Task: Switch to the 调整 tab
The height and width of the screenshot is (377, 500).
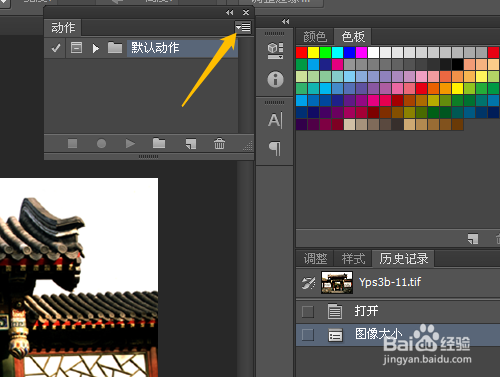Action: [x=315, y=259]
